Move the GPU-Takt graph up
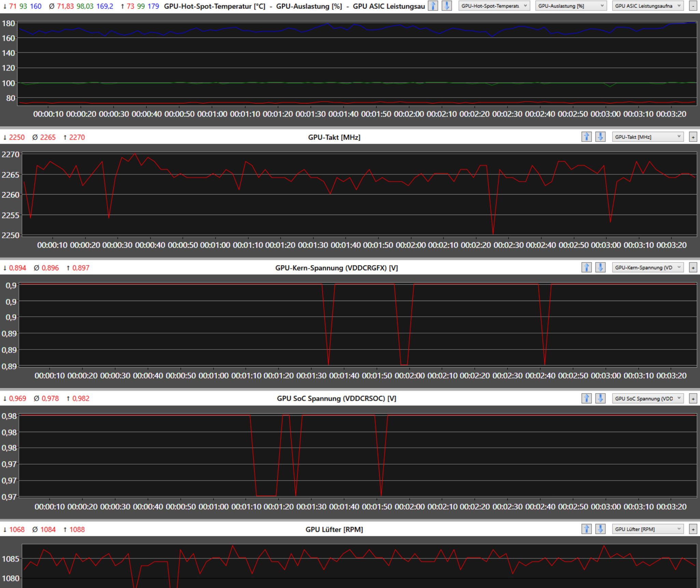This screenshot has width=700, height=588. (586, 137)
